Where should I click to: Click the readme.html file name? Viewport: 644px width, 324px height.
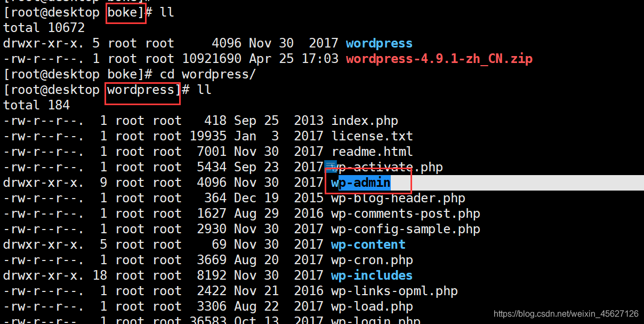[372, 152]
